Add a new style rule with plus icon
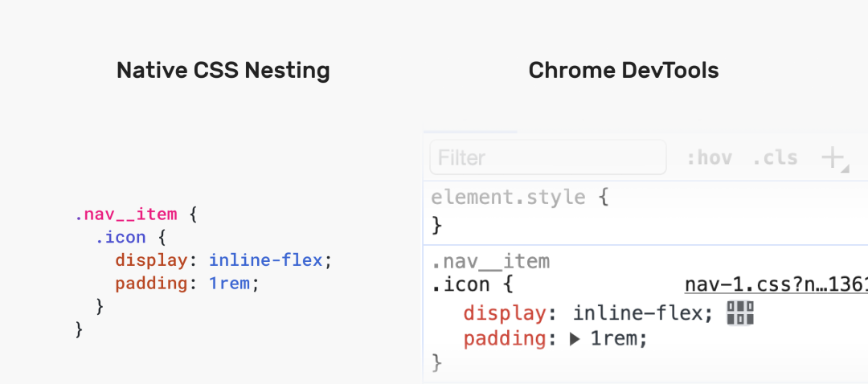Screen dimensions: 868x384 coord(834,159)
